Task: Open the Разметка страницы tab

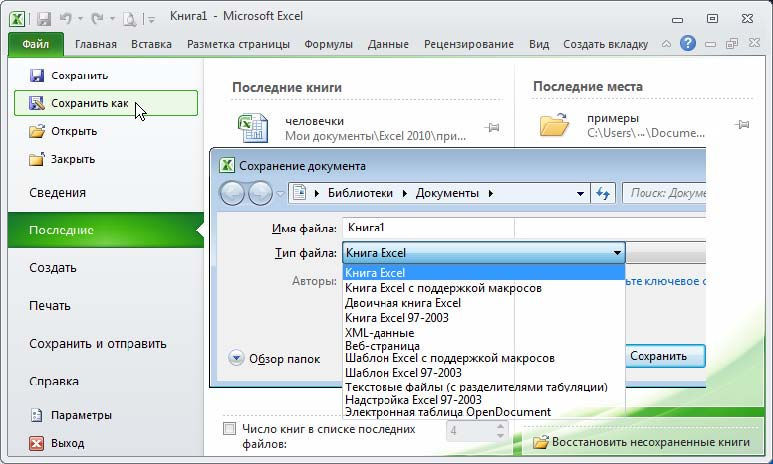Action: click(x=238, y=44)
